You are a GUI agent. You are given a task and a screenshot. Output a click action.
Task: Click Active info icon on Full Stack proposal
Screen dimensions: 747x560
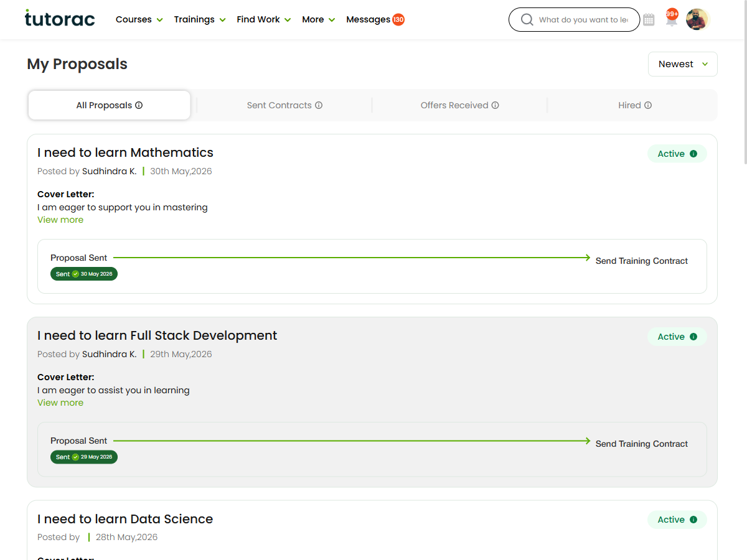click(x=693, y=337)
